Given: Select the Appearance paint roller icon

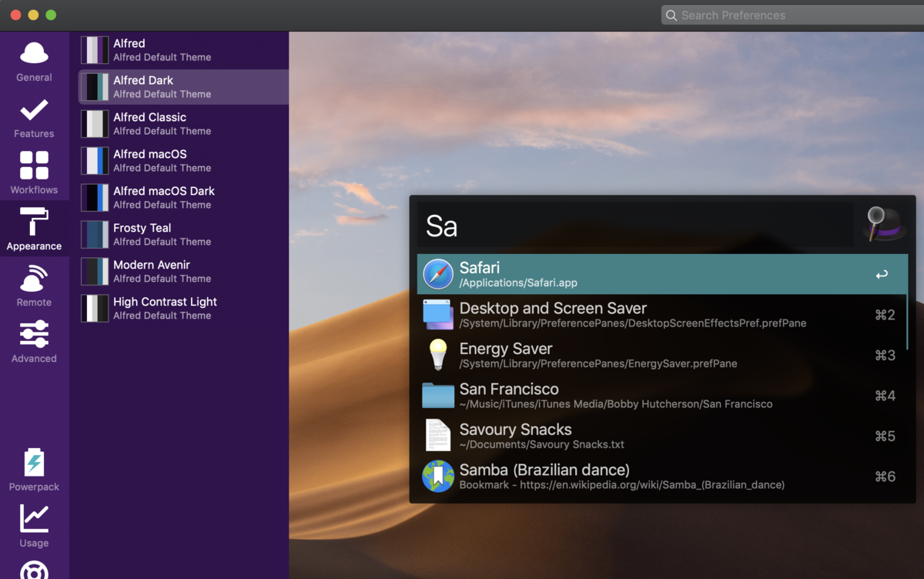Looking at the screenshot, I should click(x=34, y=222).
